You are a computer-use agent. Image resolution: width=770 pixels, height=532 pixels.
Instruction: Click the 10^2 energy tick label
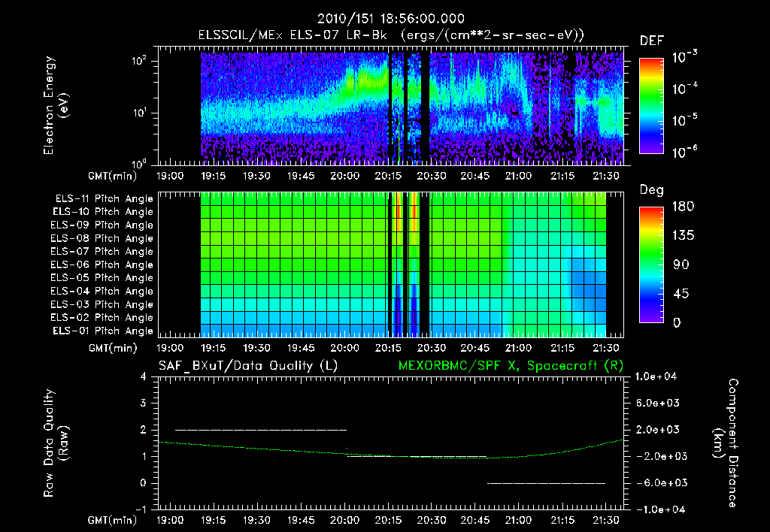(x=138, y=60)
